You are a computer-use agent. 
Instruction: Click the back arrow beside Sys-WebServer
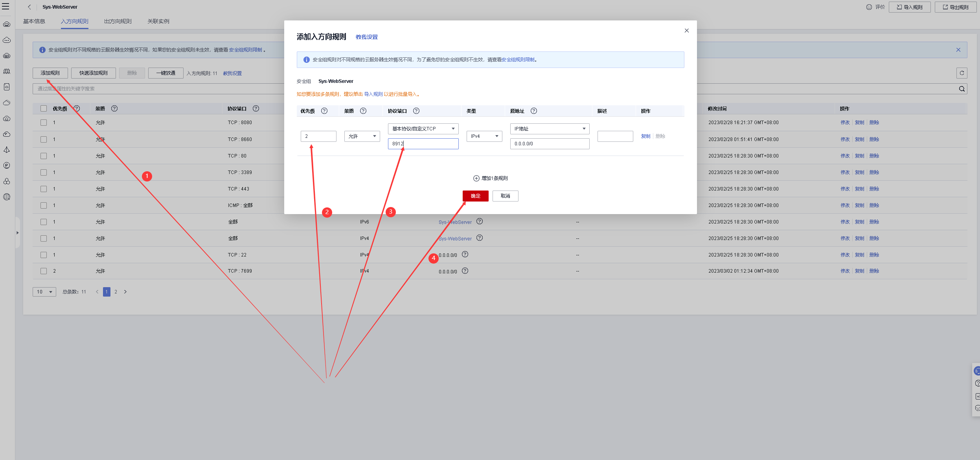point(29,7)
